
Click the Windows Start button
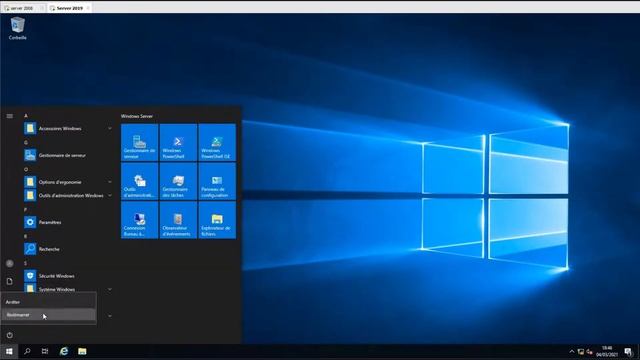[x=9, y=351]
